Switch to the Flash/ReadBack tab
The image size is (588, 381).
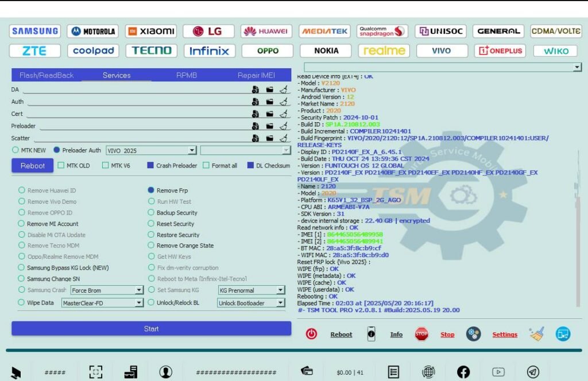(47, 75)
